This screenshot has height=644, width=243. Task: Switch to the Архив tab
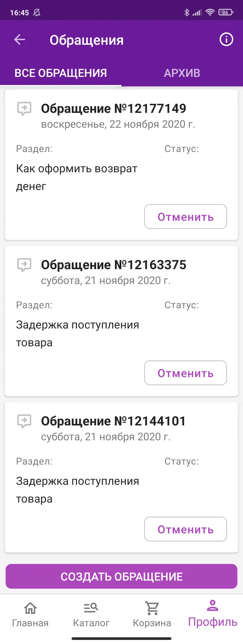(x=182, y=73)
